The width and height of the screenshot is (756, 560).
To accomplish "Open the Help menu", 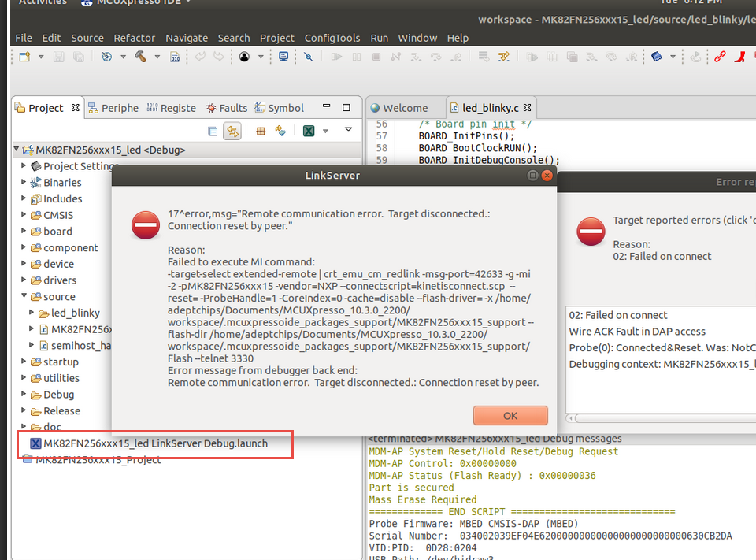I will pos(458,38).
